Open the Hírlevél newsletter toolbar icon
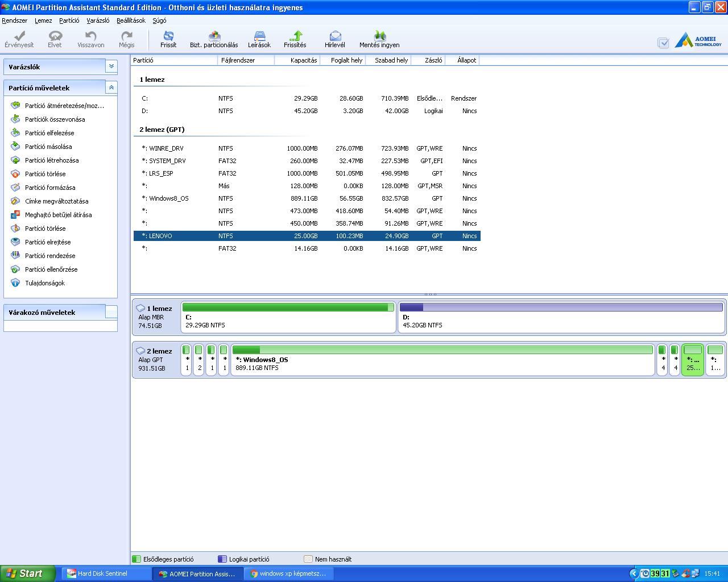The height and width of the screenshot is (582, 728). click(x=335, y=39)
